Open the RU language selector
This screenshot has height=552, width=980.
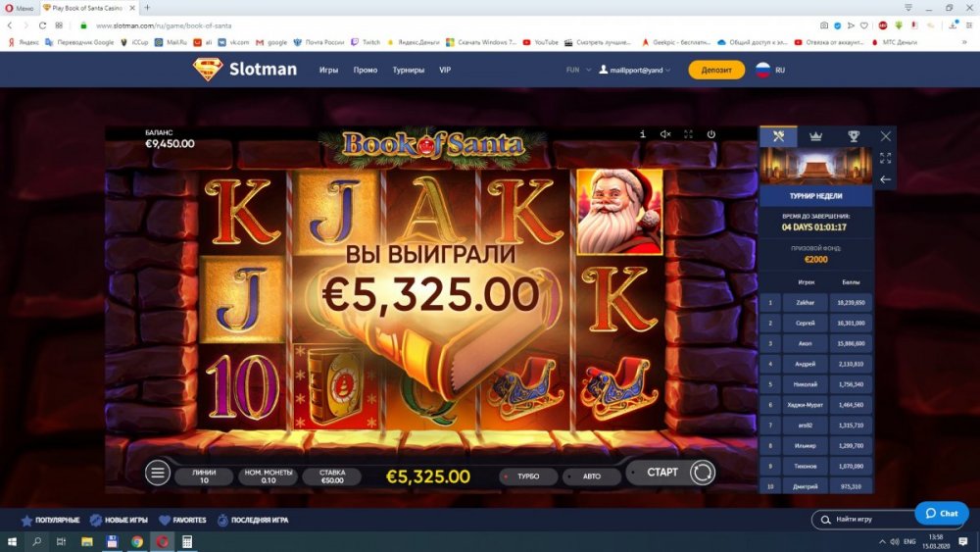[770, 70]
